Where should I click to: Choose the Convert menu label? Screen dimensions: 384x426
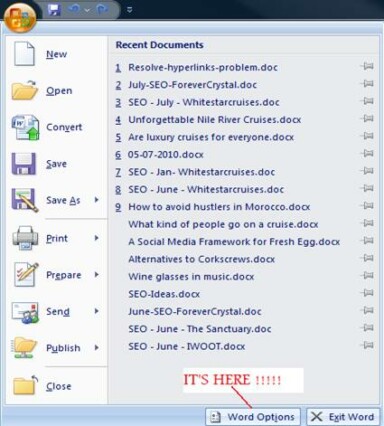[64, 127]
